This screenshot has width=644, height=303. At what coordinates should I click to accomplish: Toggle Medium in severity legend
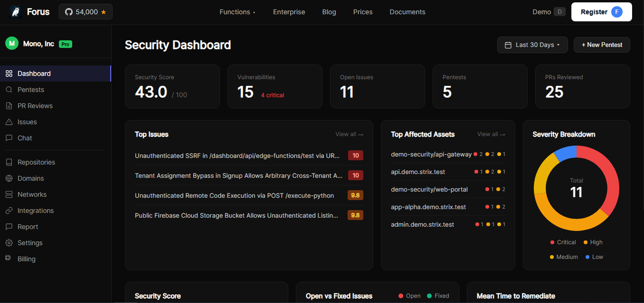(563, 257)
